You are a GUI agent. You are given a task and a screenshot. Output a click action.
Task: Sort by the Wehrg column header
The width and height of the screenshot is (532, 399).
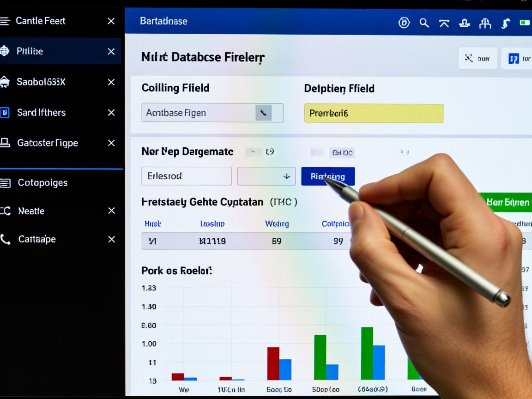[277, 224]
